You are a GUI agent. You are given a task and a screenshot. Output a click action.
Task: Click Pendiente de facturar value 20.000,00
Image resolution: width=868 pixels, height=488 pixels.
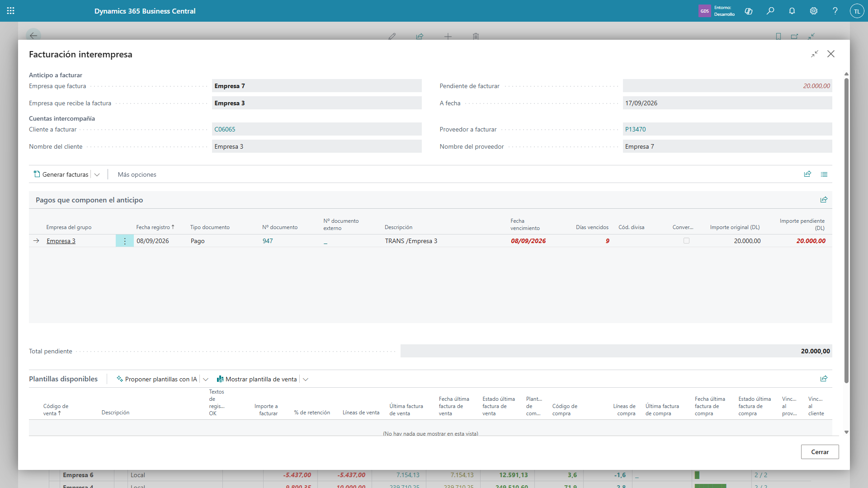point(727,86)
